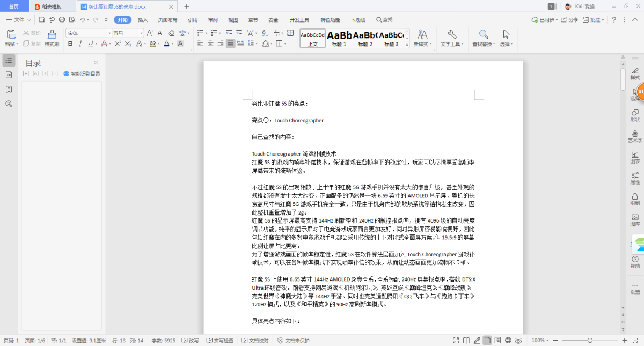The height and width of the screenshot is (346, 644).
Task: Click the Format Painter (格式刷) icon
Action: [x=52, y=37]
